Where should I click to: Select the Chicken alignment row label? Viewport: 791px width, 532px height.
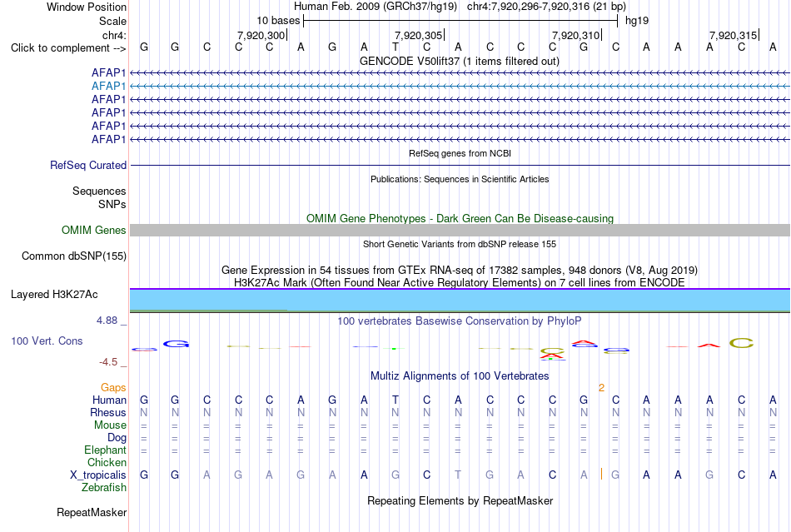107,462
